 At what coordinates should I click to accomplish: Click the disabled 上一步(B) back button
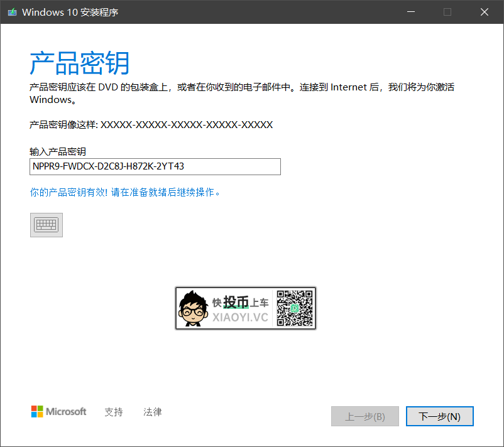(365, 416)
